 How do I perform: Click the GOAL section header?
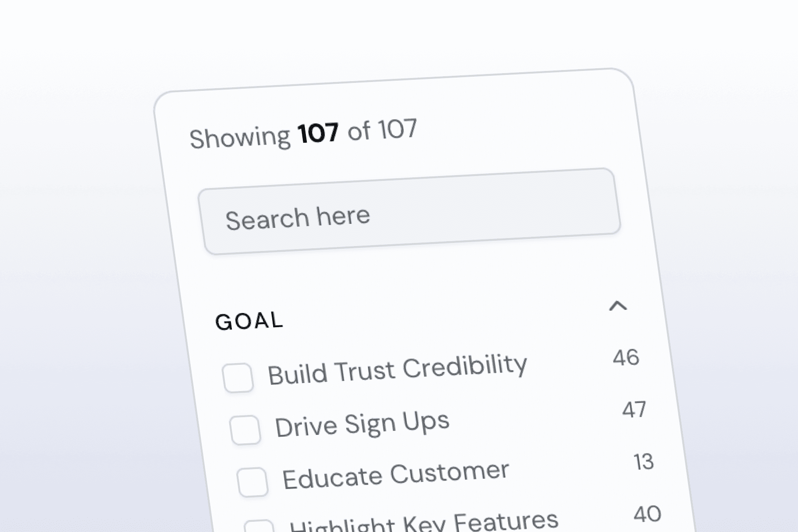[249, 321]
